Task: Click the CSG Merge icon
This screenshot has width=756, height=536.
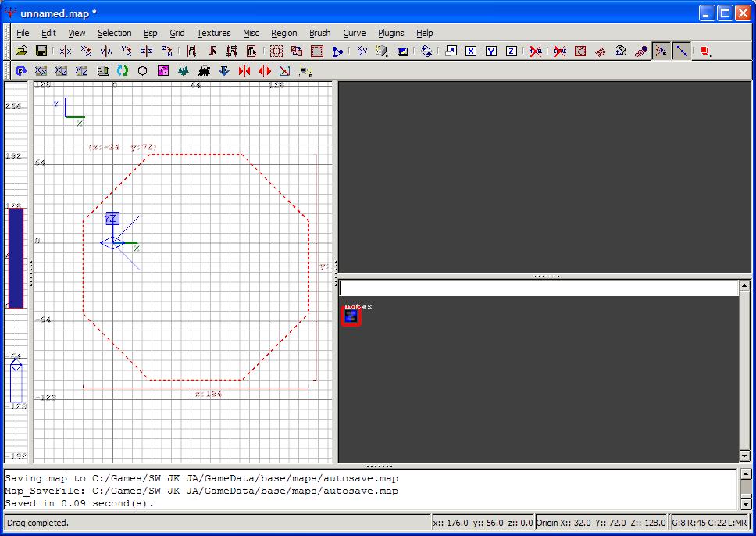Action: coord(297,51)
